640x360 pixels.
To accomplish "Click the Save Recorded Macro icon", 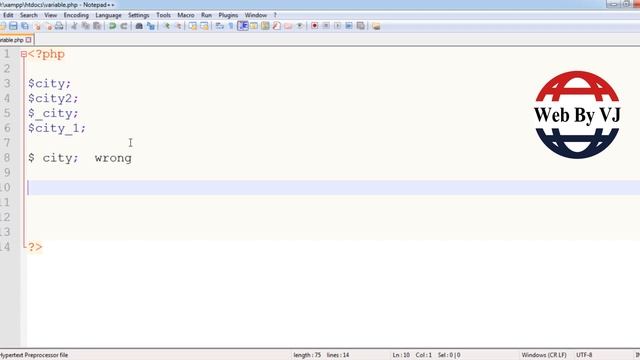I will pyautogui.click(x=360, y=26).
